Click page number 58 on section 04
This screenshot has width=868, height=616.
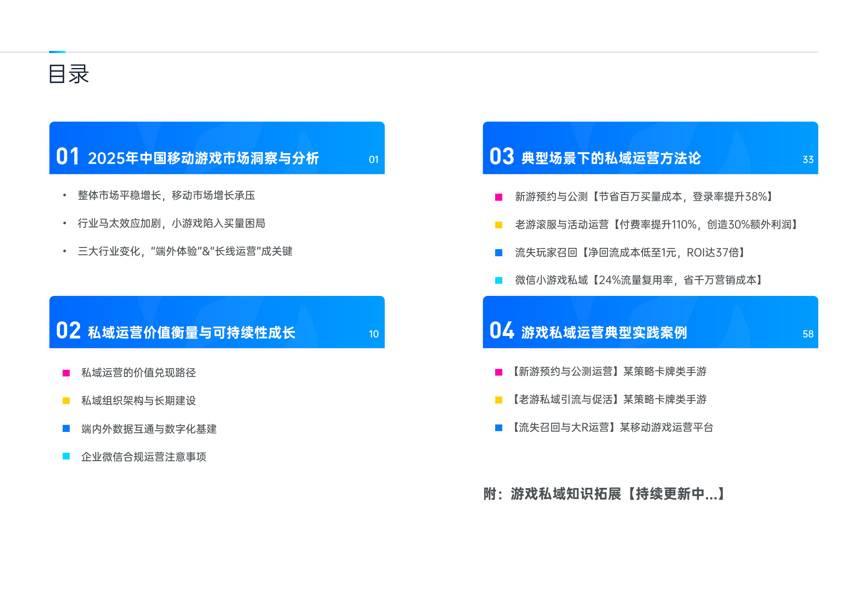pyautogui.click(x=808, y=334)
